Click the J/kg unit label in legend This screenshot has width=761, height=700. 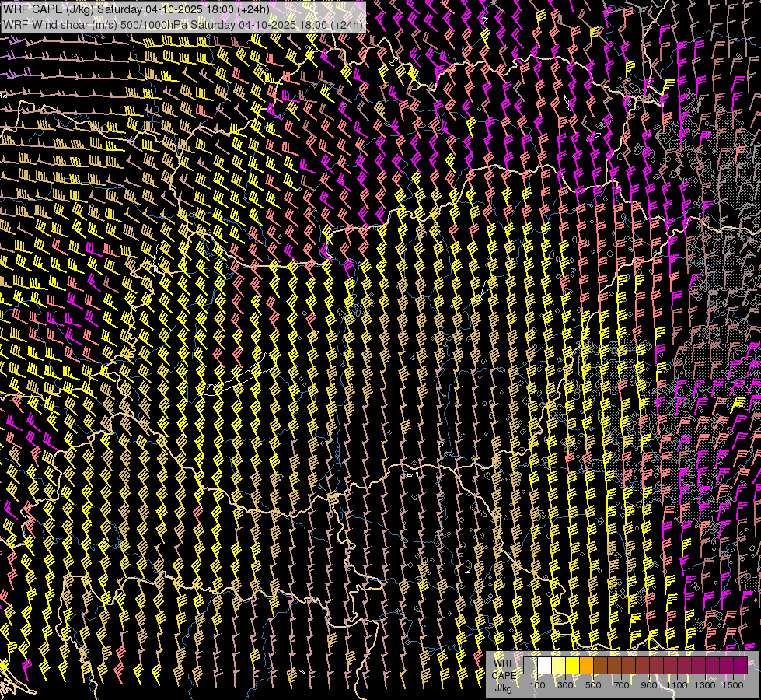tap(504, 688)
